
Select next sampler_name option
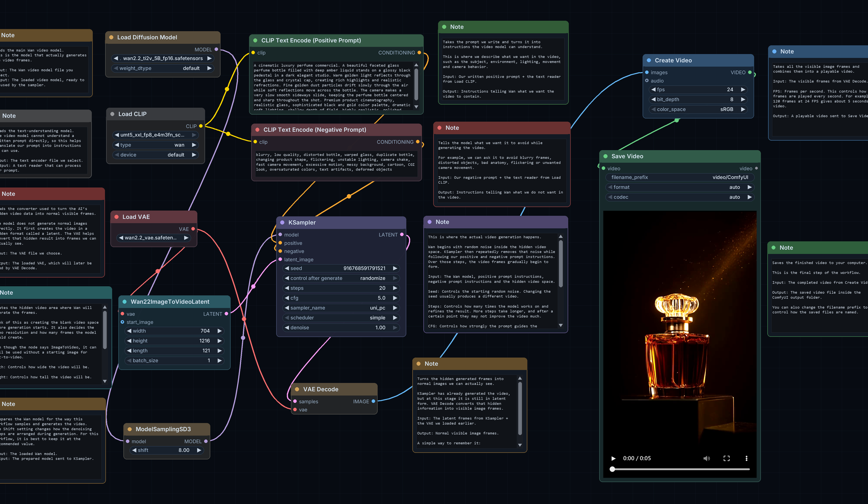click(x=395, y=308)
